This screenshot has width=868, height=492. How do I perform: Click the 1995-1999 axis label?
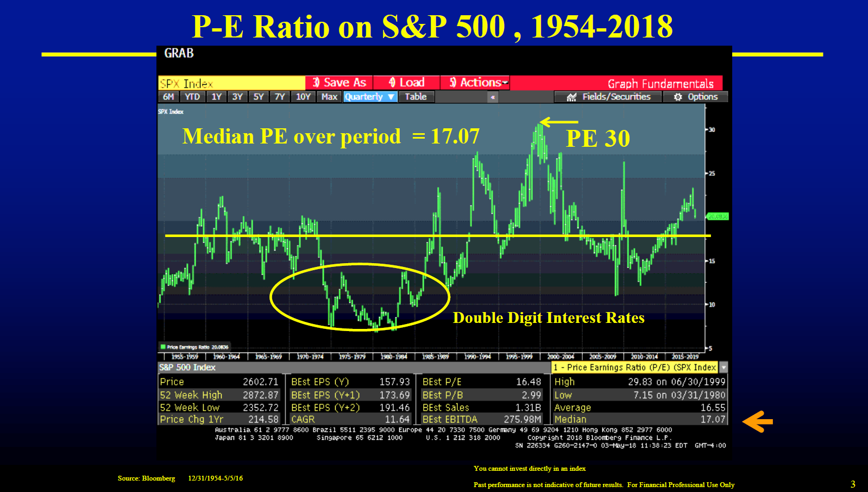(x=519, y=357)
